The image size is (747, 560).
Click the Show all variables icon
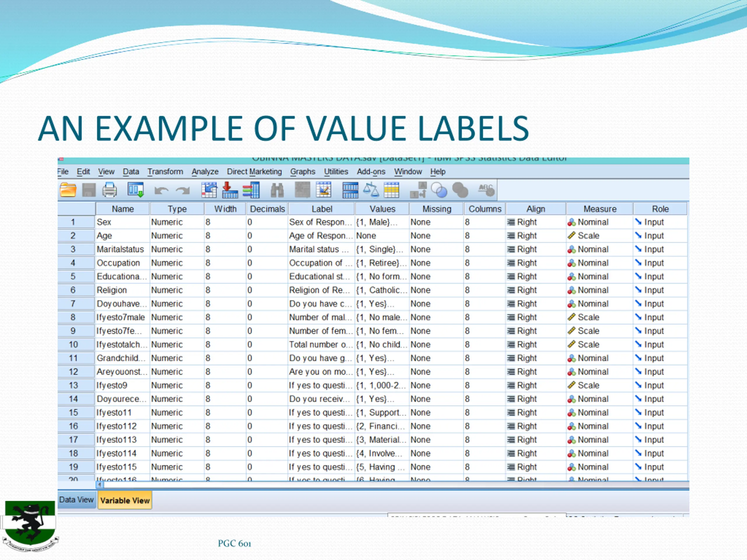click(460, 190)
